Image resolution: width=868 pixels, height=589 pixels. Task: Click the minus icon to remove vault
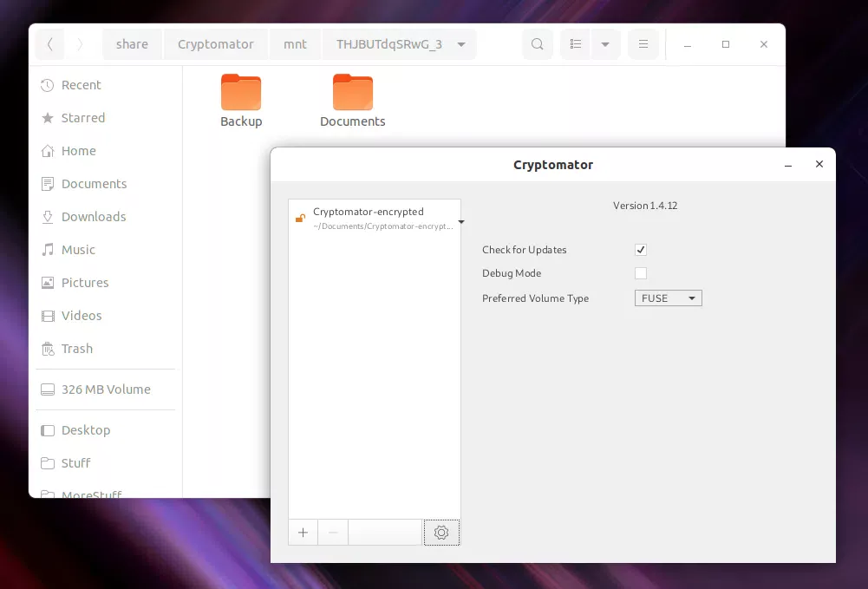(x=333, y=533)
